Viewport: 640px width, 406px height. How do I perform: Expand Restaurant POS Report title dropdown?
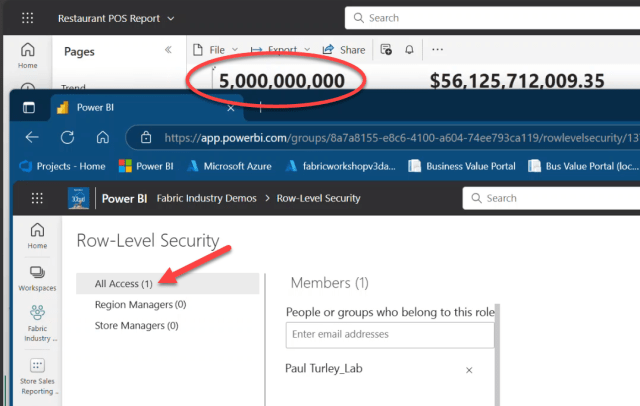[171, 19]
